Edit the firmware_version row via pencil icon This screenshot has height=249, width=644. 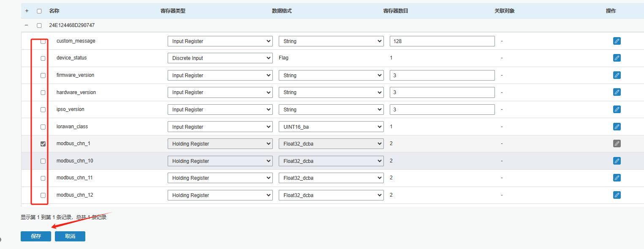click(617, 75)
